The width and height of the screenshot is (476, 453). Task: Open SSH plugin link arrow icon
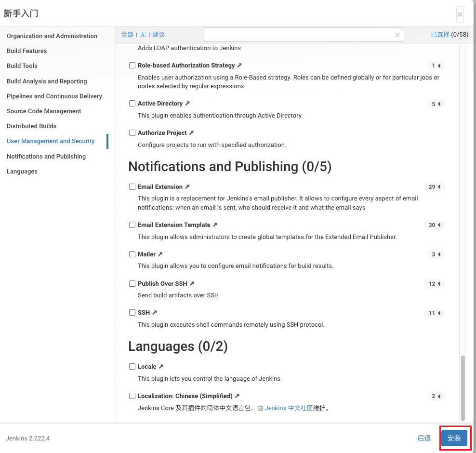pos(155,312)
